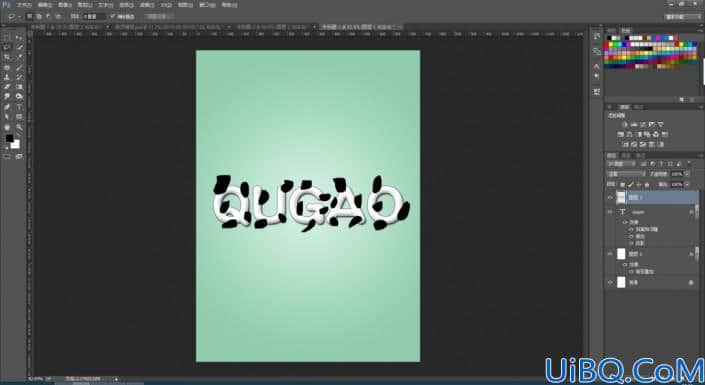
Task: Select the Brush tool
Action: pyautogui.click(x=19, y=67)
